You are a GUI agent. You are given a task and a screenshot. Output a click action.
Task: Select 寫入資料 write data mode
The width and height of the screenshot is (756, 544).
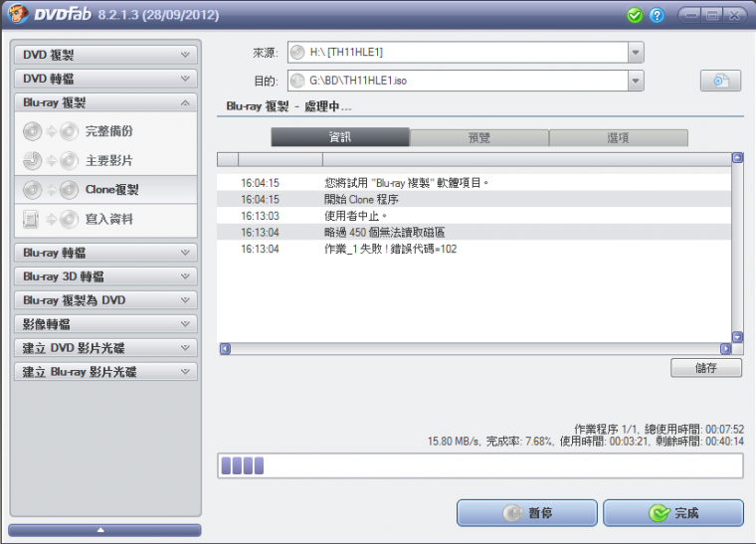tap(107, 219)
